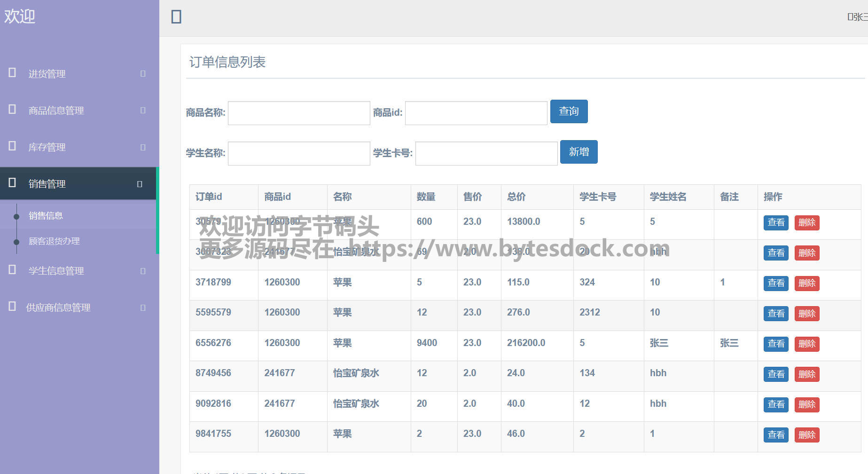Image resolution: width=868 pixels, height=474 pixels.
Task: Open the 顾客退货办理 submenu item
Action: point(54,241)
